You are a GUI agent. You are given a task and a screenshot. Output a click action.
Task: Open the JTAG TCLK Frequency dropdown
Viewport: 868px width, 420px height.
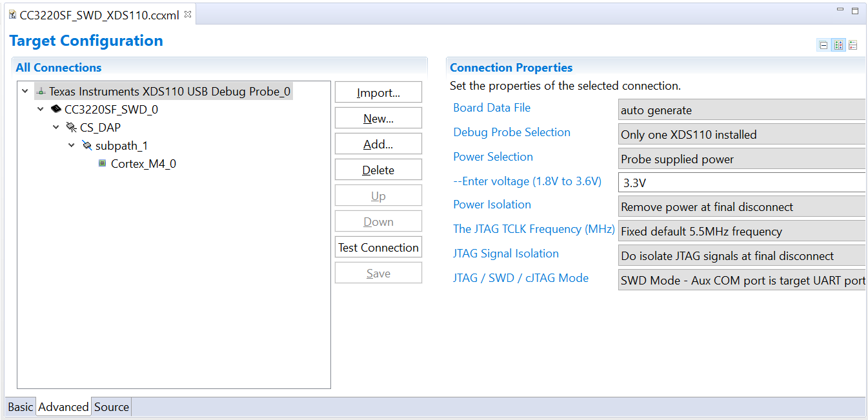(742, 231)
